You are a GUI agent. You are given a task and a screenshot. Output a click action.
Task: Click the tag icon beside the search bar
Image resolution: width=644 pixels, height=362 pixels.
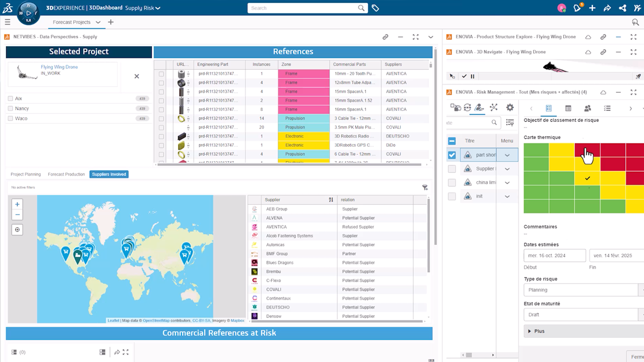coord(375,8)
